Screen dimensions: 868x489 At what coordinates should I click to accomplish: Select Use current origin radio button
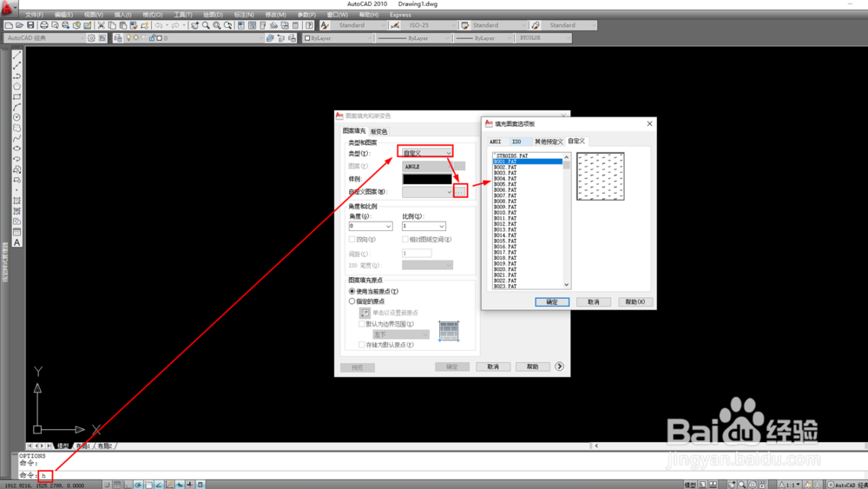tap(352, 291)
